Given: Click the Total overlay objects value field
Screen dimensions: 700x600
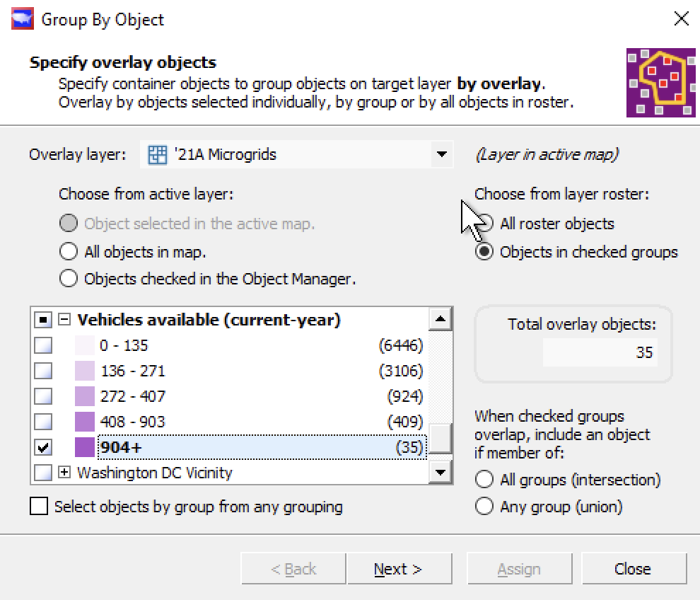Looking at the screenshot, I should (x=601, y=352).
